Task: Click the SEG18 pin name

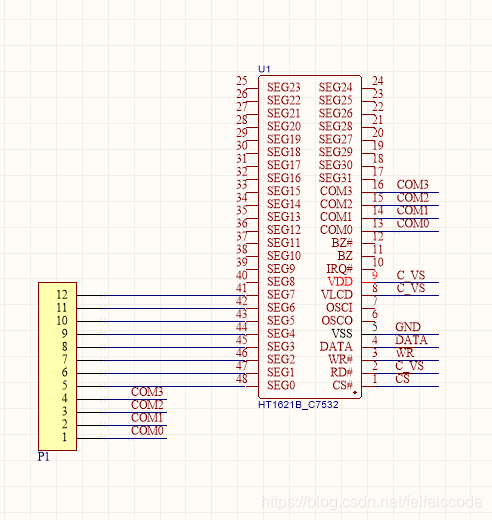Action: 284,152
